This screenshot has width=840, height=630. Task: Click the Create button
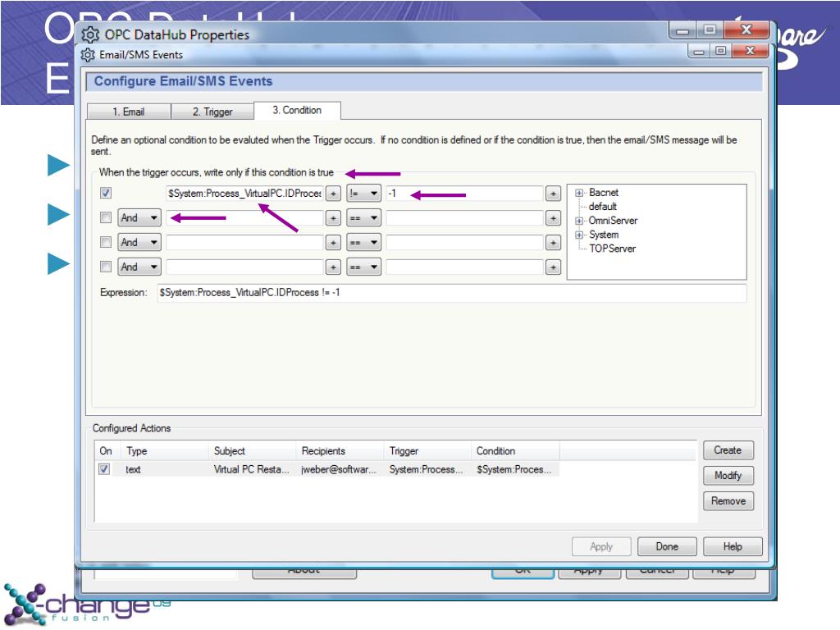[x=728, y=450]
